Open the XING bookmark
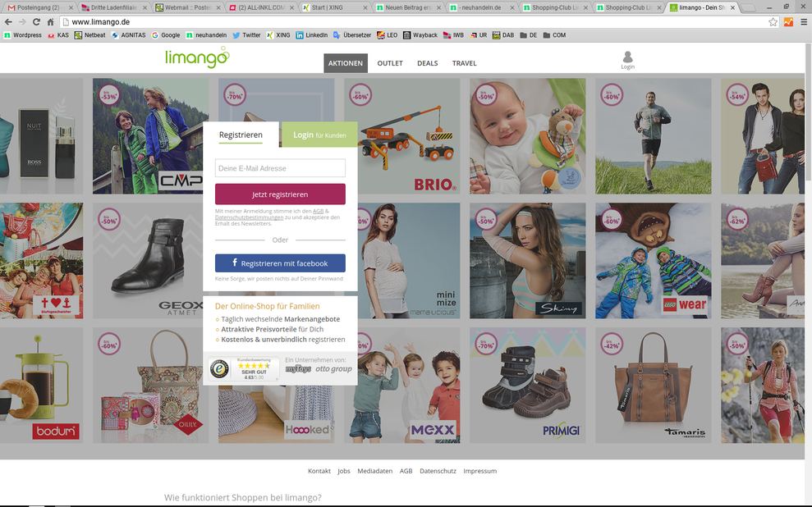 [278, 35]
